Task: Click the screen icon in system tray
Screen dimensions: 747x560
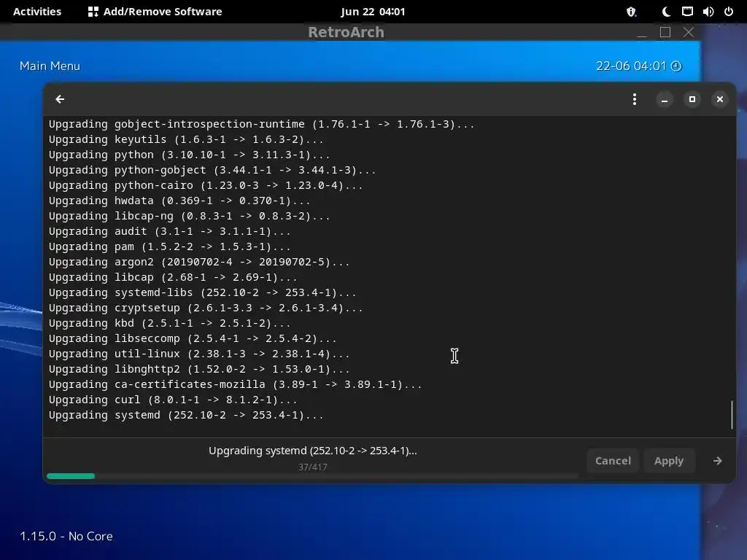Action: coord(687,12)
